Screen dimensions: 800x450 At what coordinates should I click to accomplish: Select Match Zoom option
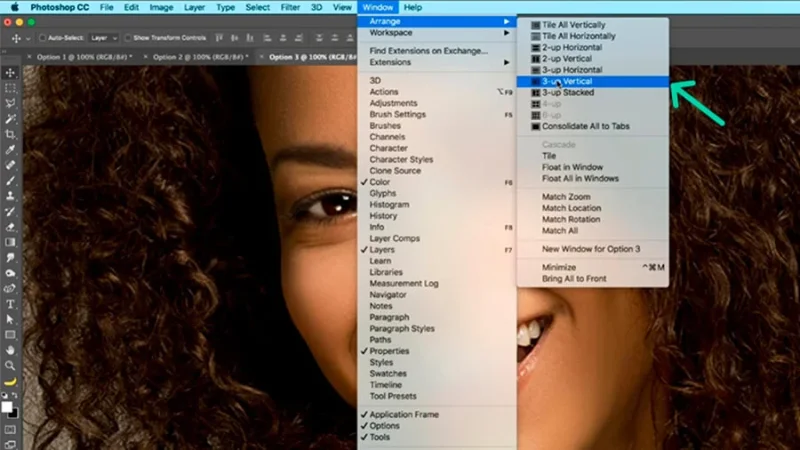[x=593, y=196]
